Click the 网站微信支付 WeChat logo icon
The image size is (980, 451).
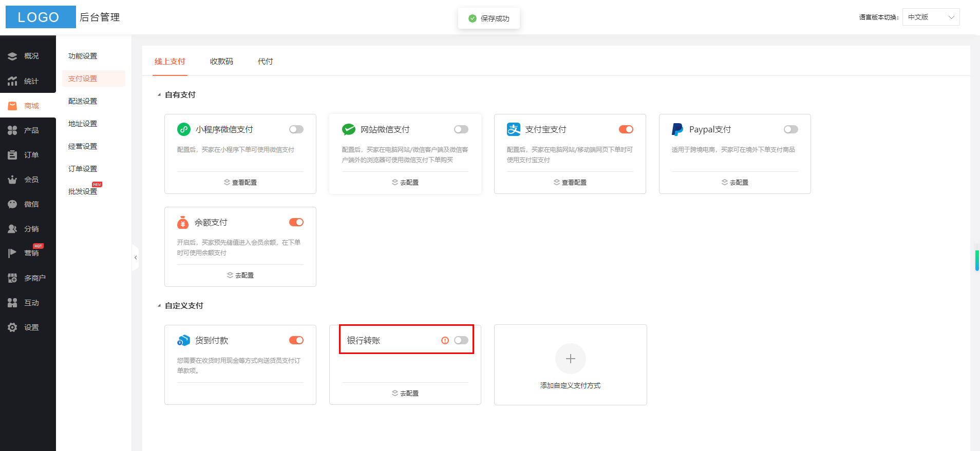349,129
